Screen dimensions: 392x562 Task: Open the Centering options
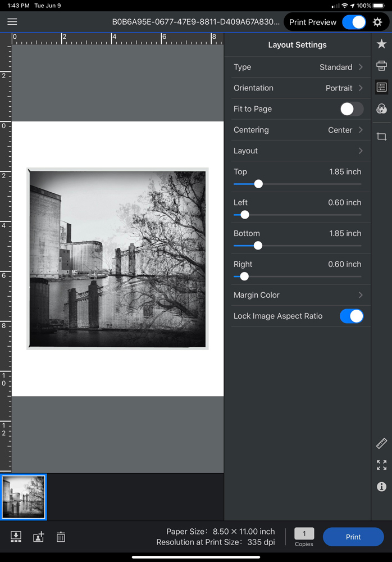point(298,130)
